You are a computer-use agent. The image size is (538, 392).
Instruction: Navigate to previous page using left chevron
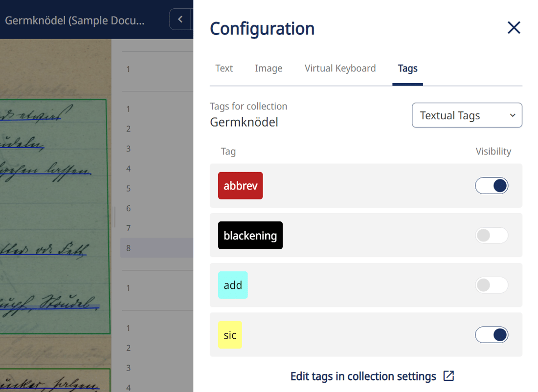180,19
